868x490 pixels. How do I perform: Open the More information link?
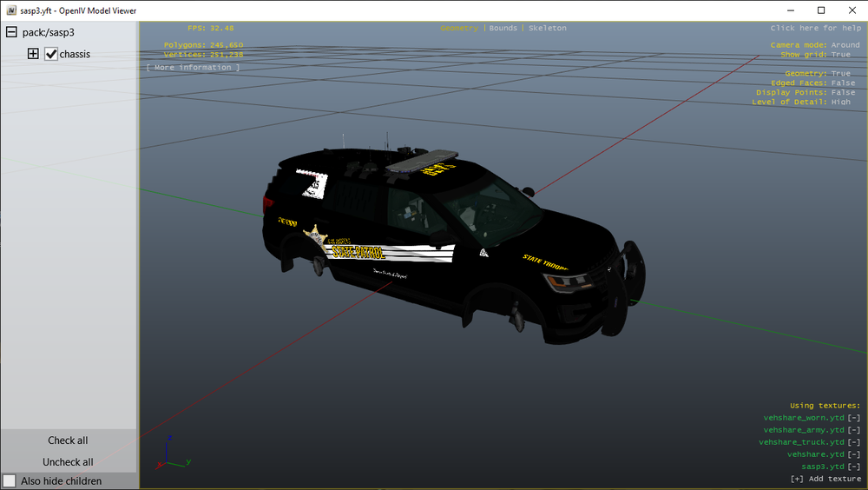click(x=194, y=67)
